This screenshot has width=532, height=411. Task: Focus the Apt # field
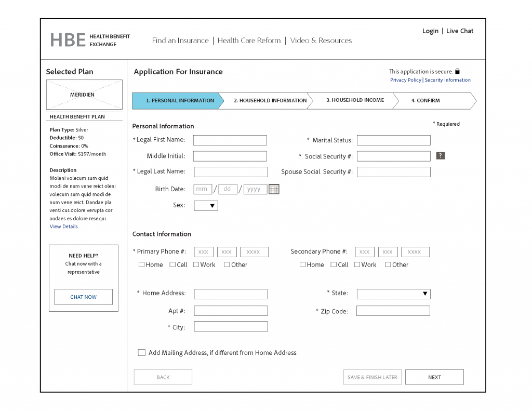(231, 311)
